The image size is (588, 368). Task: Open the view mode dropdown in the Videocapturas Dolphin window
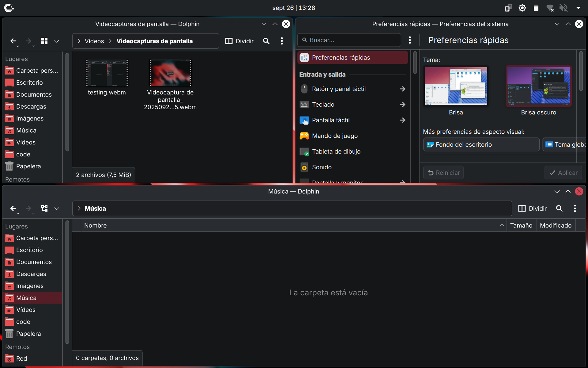click(57, 41)
